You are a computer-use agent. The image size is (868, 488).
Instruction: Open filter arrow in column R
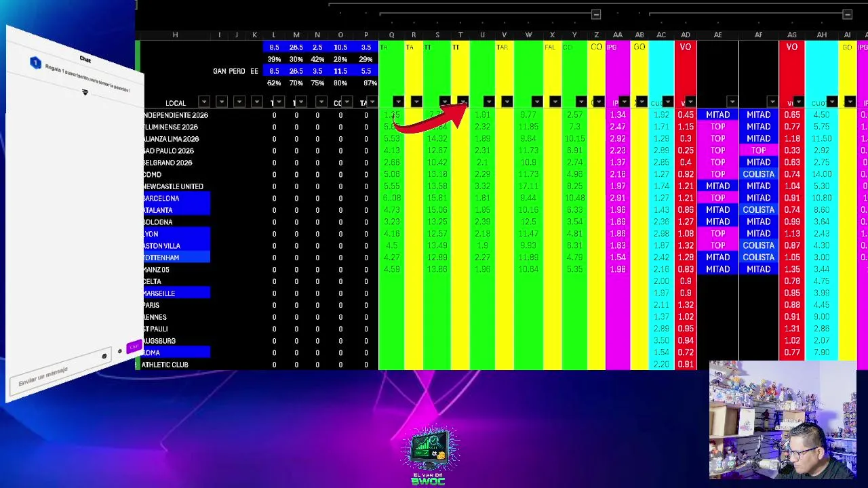416,102
